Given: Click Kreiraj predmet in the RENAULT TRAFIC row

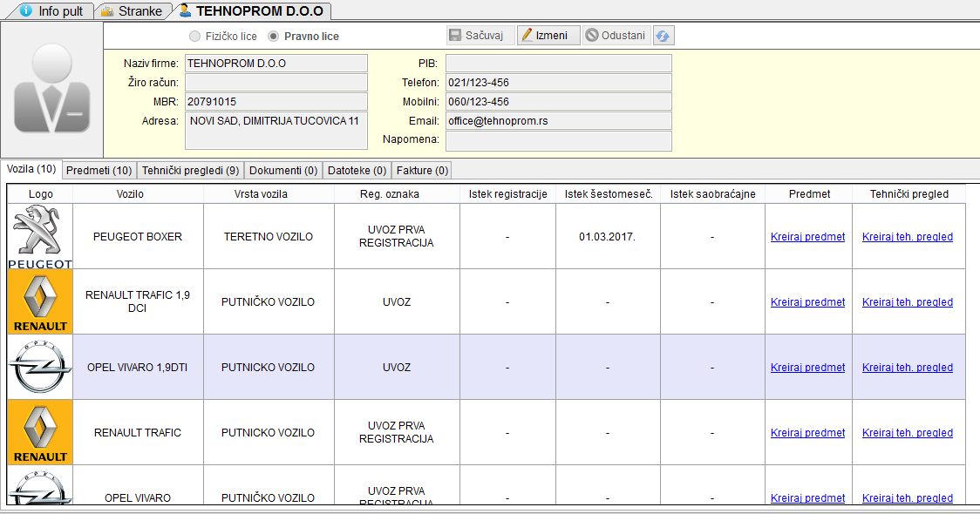Looking at the screenshot, I should (x=807, y=433).
